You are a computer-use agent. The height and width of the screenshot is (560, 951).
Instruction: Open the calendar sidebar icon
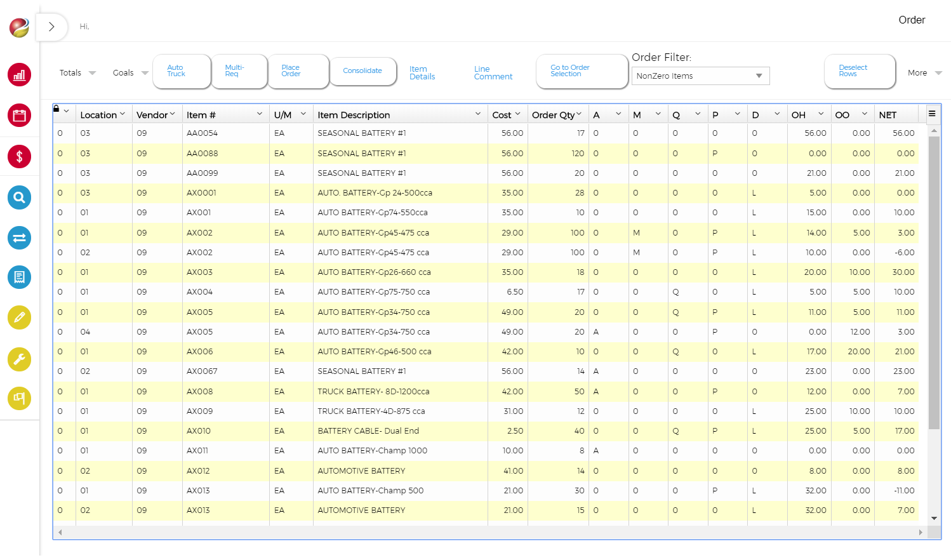click(20, 116)
